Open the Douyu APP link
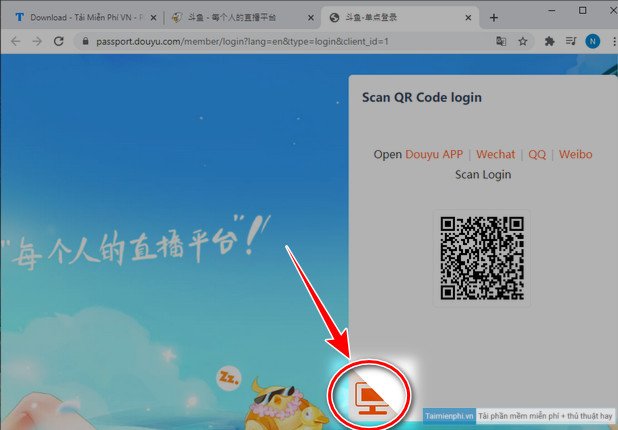618x430 pixels. click(434, 155)
